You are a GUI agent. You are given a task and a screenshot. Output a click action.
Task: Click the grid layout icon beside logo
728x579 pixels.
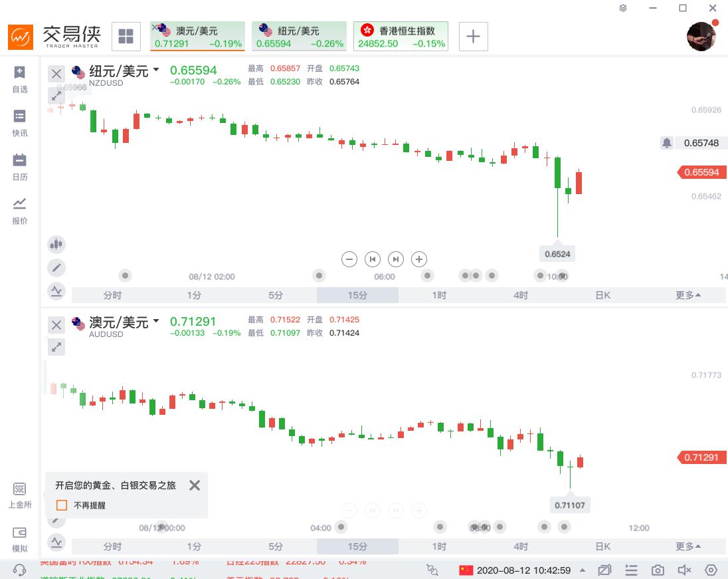[126, 36]
